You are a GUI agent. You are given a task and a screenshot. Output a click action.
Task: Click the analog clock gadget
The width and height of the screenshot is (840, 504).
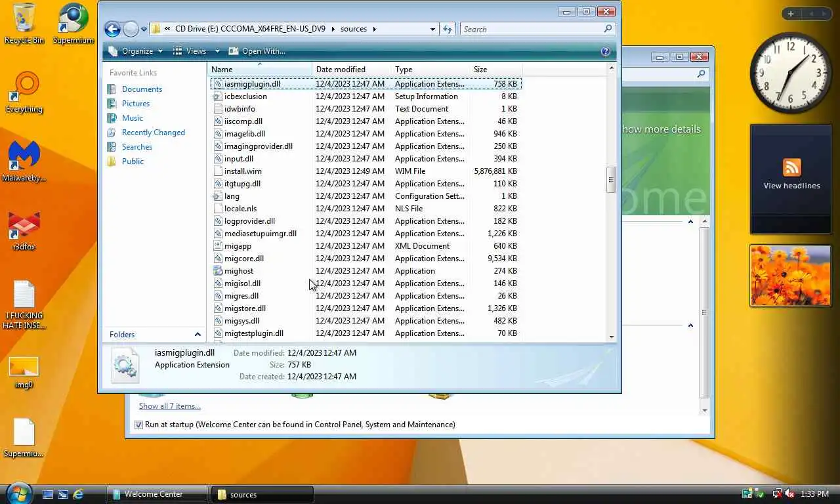pyautogui.click(x=791, y=72)
